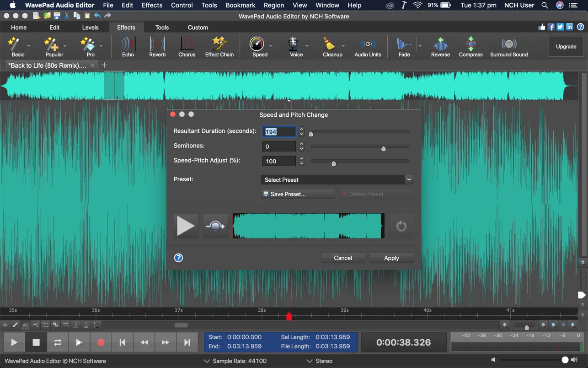Click the Resultant Duration input field
Viewport: 588px width, 368px height.
click(x=279, y=132)
